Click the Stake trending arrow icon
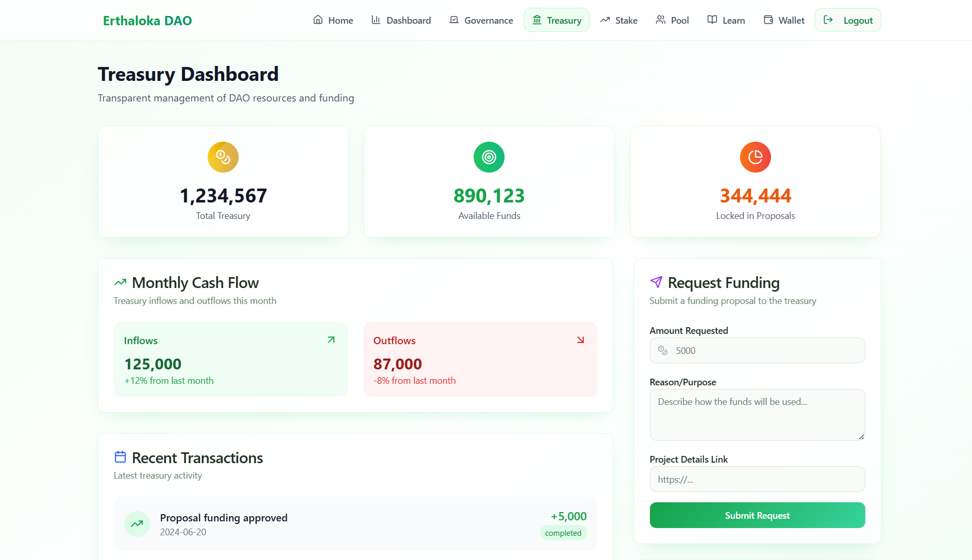This screenshot has height=560, width=972. point(605,20)
